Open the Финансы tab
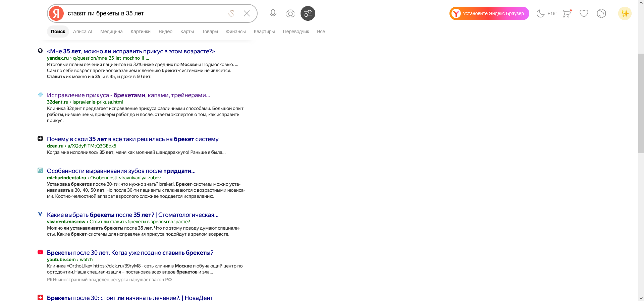 (236, 32)
